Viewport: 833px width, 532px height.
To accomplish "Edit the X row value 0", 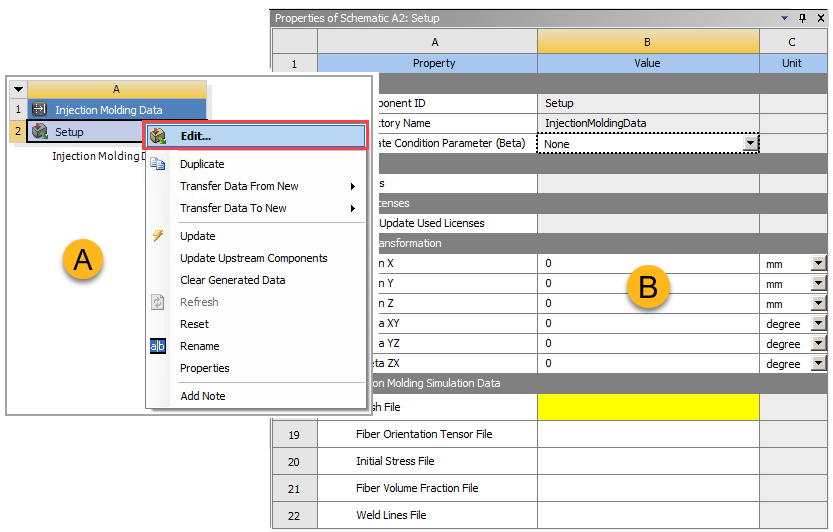I will [648, 264].
